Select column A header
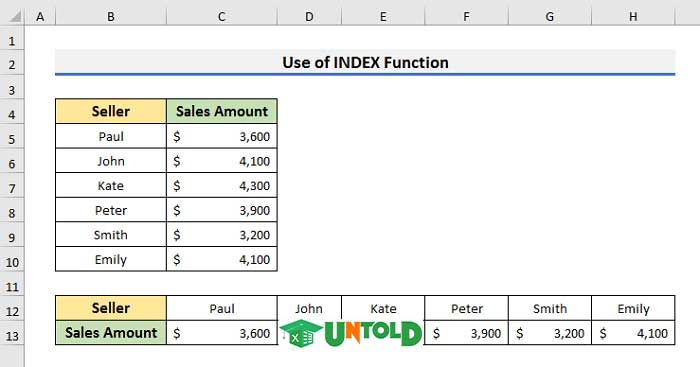The height and width of the screenshot is (367, 700). (x=40, y=17)
